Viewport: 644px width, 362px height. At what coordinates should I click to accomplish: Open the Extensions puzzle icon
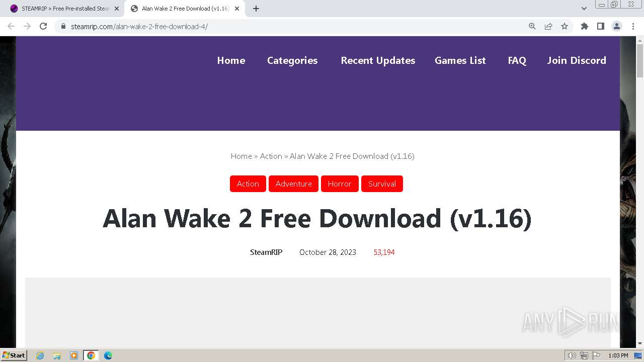[584, 26]
